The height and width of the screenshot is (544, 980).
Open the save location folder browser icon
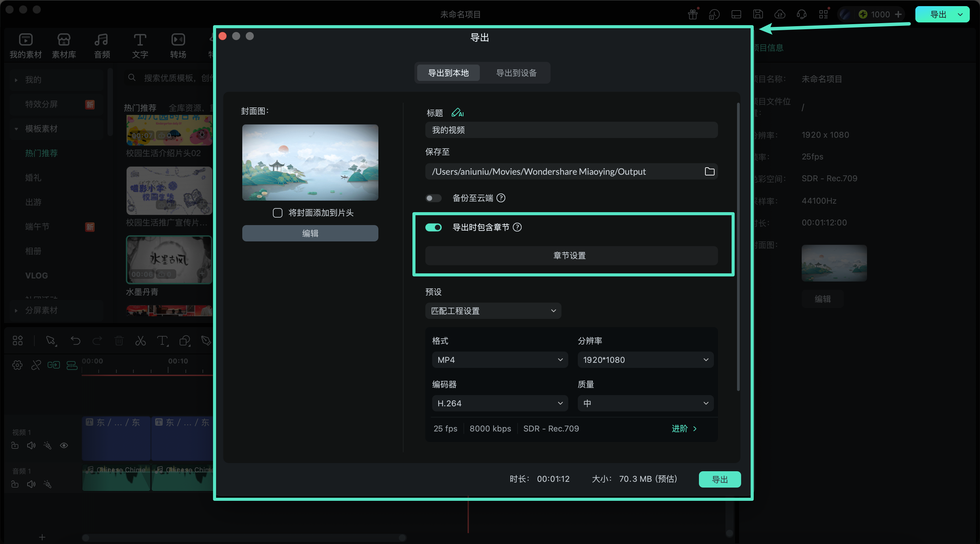(709, 171)
